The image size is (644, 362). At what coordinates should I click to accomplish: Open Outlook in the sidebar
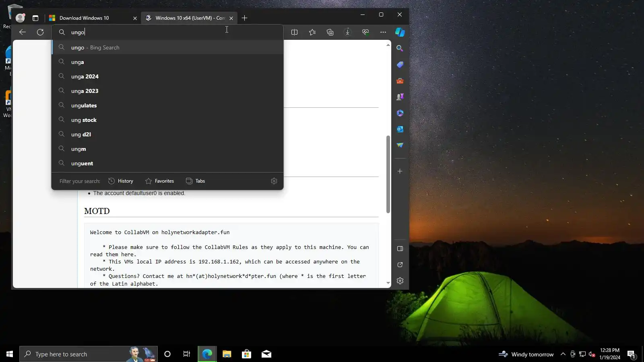tap(400, 129)
